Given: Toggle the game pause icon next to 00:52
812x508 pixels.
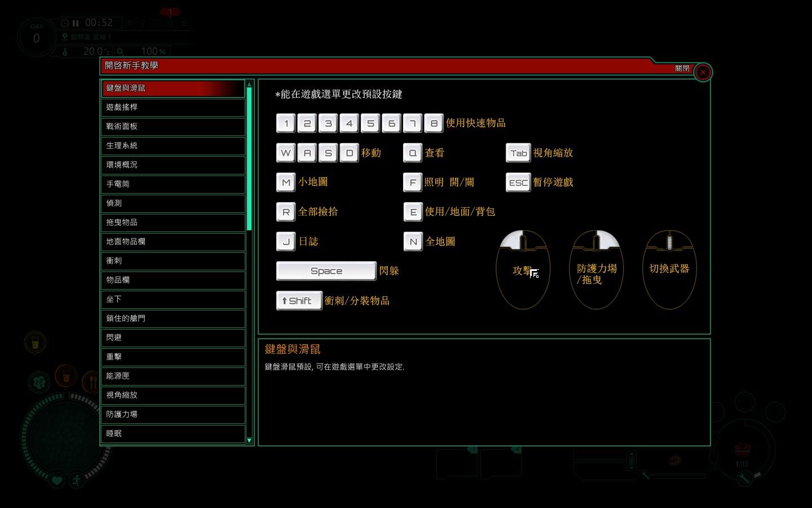Looking at the screenshot, I should click(x=76, y=23).
